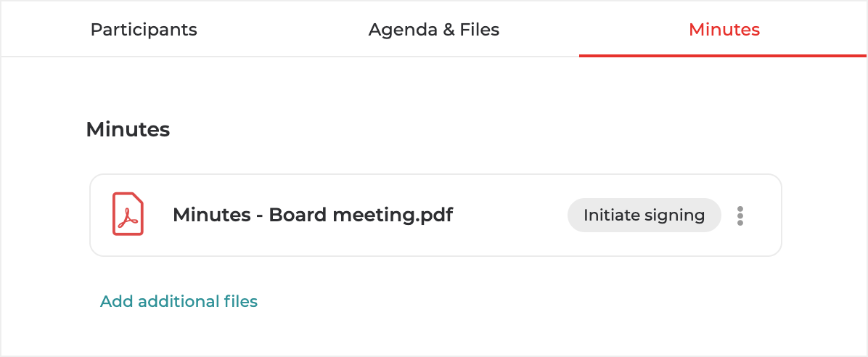View Agenda & Files from the tab bar
Image resolution: width=868 pixels, height=357 pixels.
click(434, 30)
